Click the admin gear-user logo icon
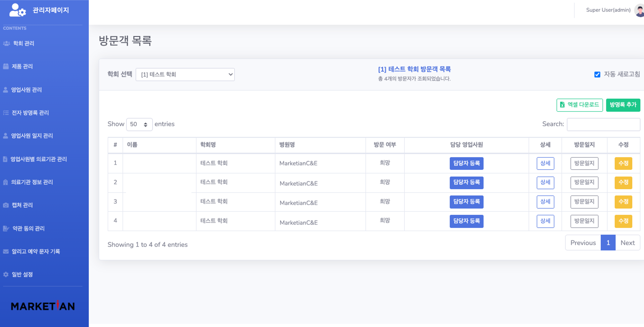Viewport: 644px width, 327px height. pos(17,10)
